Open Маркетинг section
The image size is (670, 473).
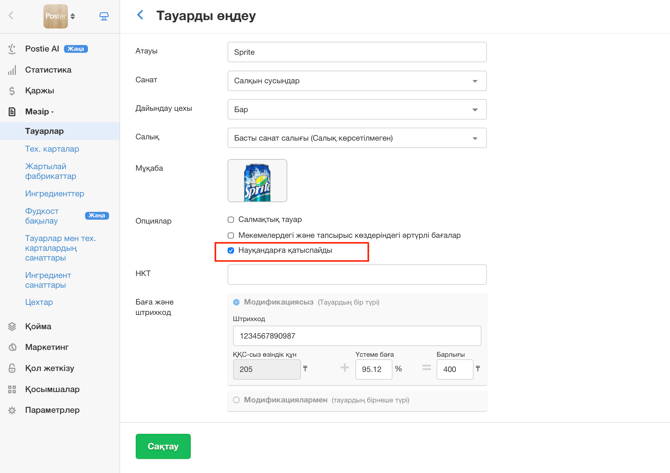click(47, 347)
